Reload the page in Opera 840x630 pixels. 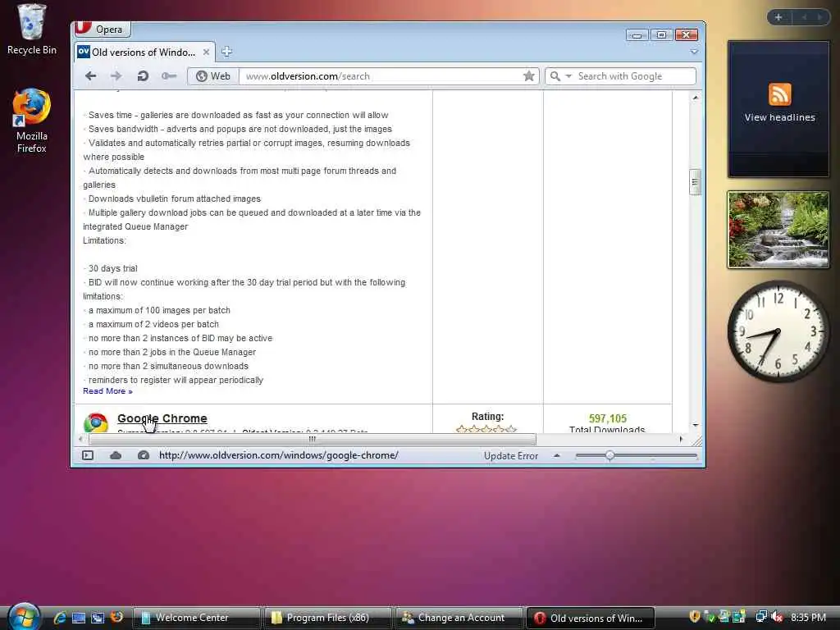point(143,76)
